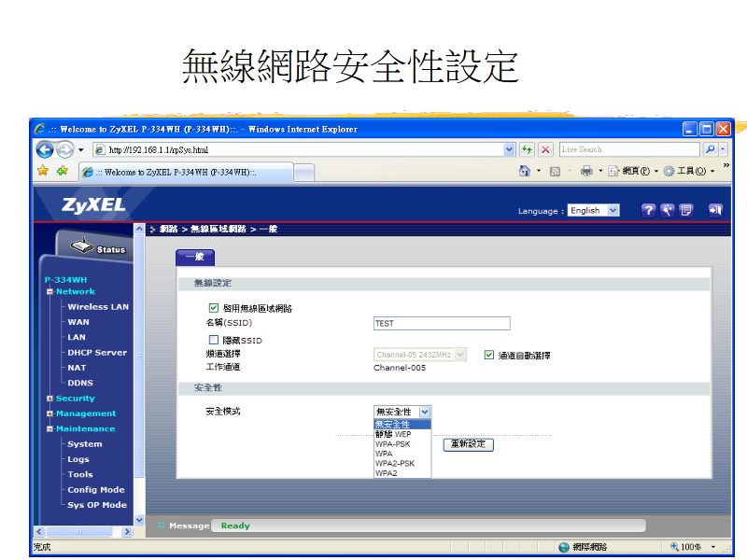Open the Channel-05 2432MHz channel dropdown

pyautogui.click(x=419, y=355)
